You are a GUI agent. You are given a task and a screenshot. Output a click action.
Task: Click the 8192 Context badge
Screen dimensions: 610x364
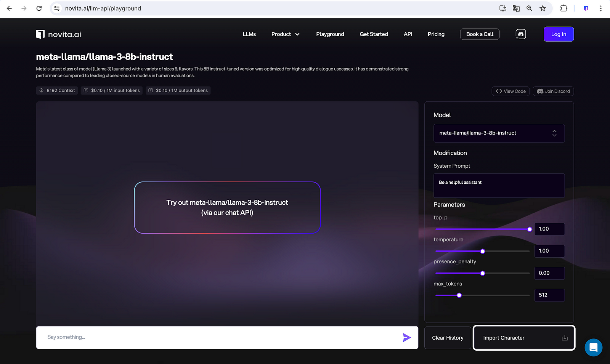pyautogui.click(x=57, y=90)
